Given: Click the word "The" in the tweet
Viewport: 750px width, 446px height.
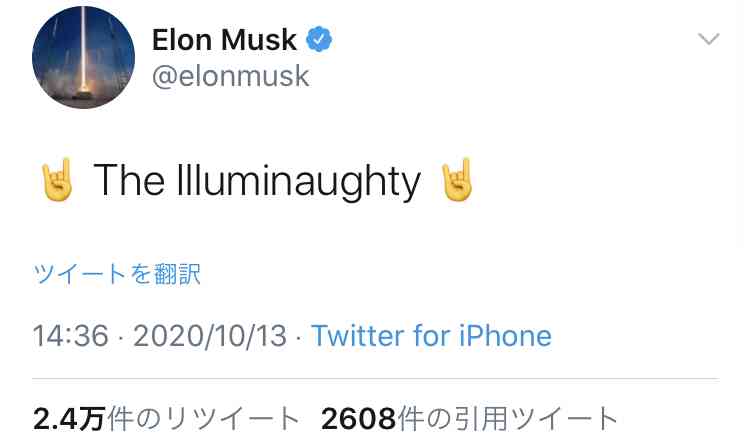Looking at the screenshot, I should pos(129,181).
